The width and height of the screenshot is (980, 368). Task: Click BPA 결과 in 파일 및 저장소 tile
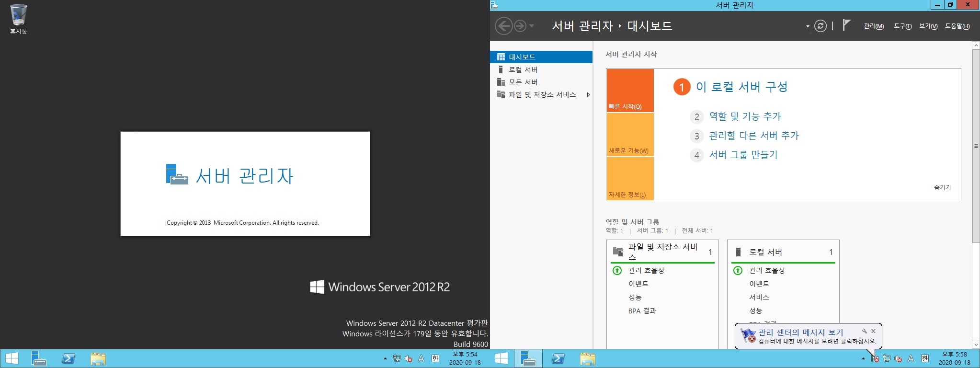(642, 311)
